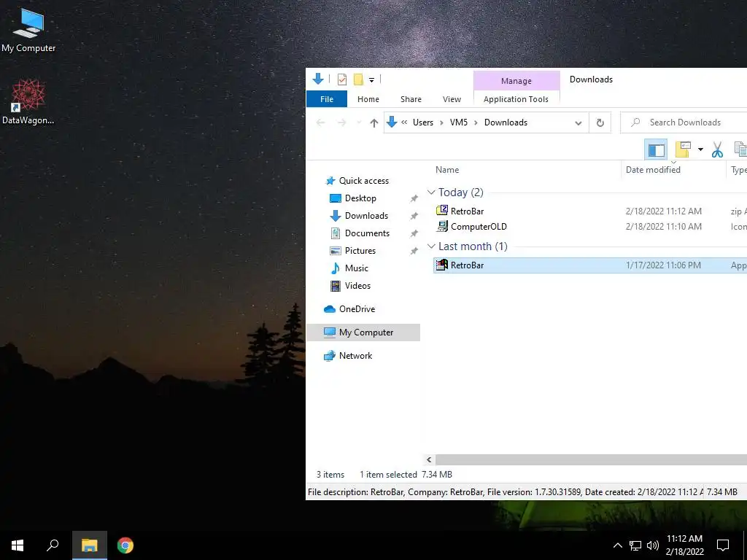Open the Recent locations dropdown arrow
The height and width of the screenshot is (560, 747).
359,122
